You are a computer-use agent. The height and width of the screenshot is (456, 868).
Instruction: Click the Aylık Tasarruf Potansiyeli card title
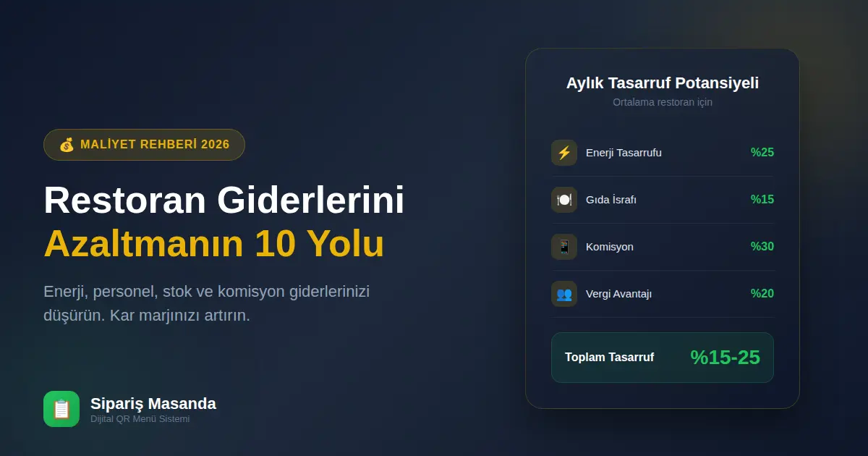[x=663, y=83]
